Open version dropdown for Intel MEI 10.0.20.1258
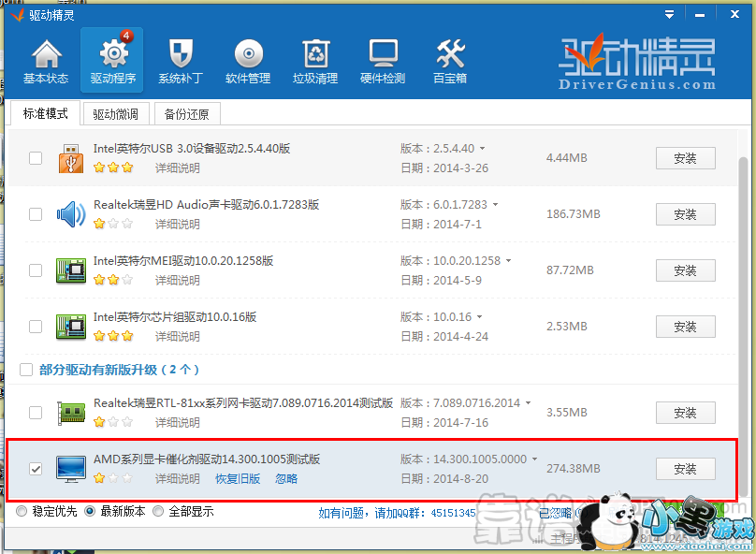This screenshot has width=756, height=554. tap(508, 261)
